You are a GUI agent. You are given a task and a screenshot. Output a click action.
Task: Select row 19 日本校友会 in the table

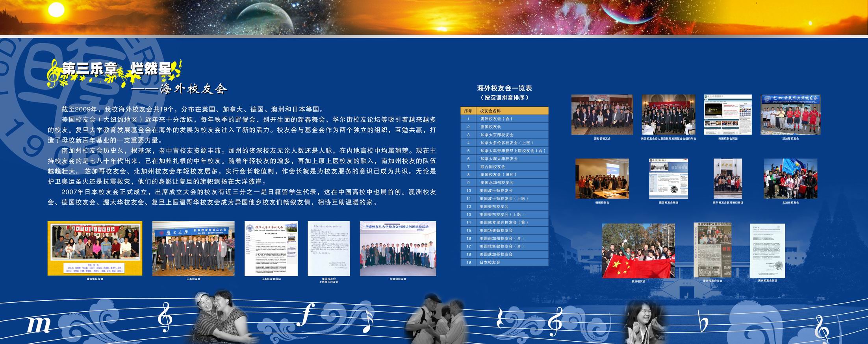(x=490, y=263)
